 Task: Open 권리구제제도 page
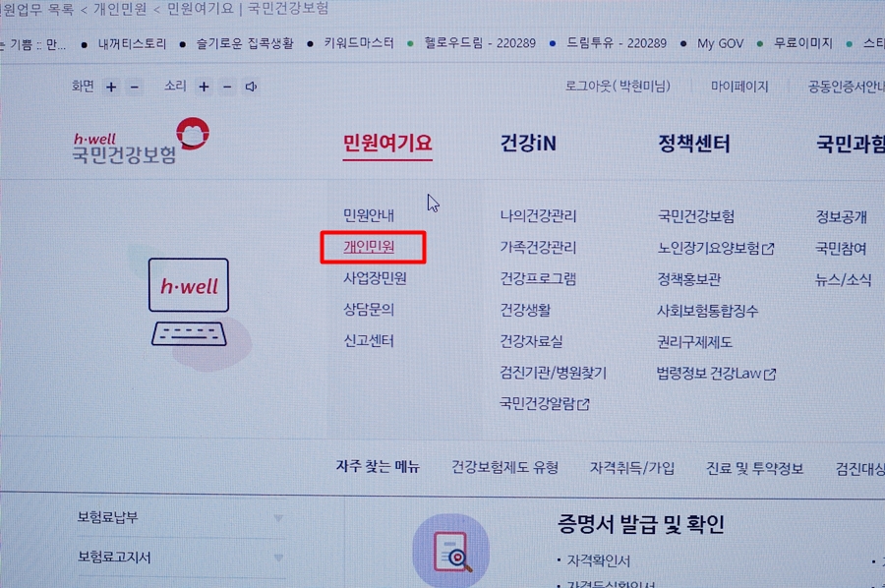tap(694, 342)
